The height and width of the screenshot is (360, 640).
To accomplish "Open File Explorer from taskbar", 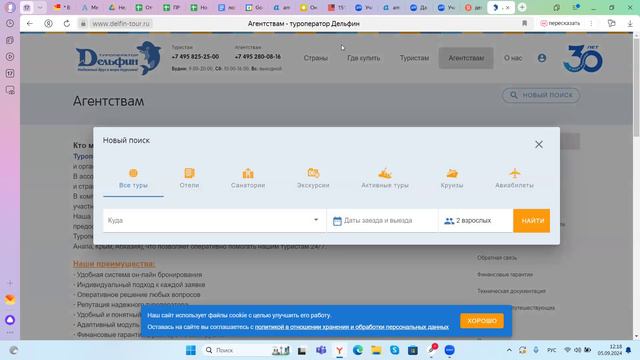I will pos(376,350).
